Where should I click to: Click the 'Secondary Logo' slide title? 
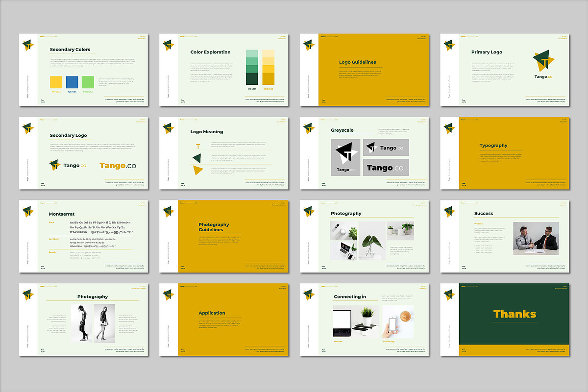coord(69,135)
